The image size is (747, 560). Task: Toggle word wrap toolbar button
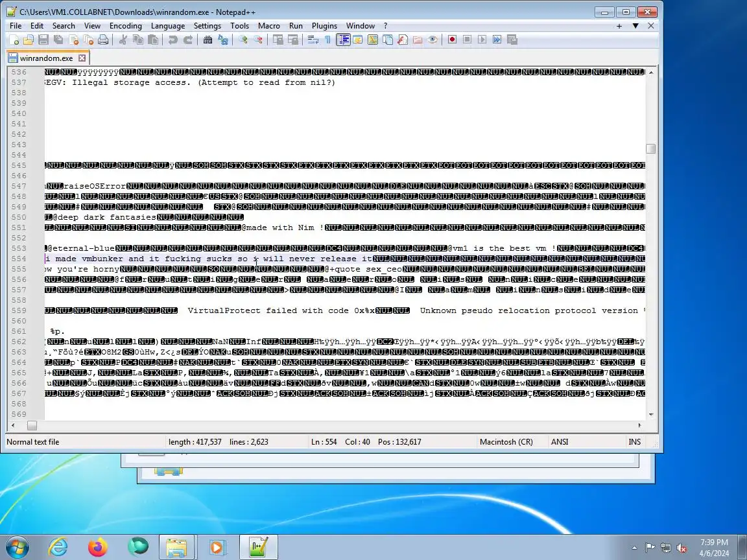pyautogui.click(x=313, y=40)
